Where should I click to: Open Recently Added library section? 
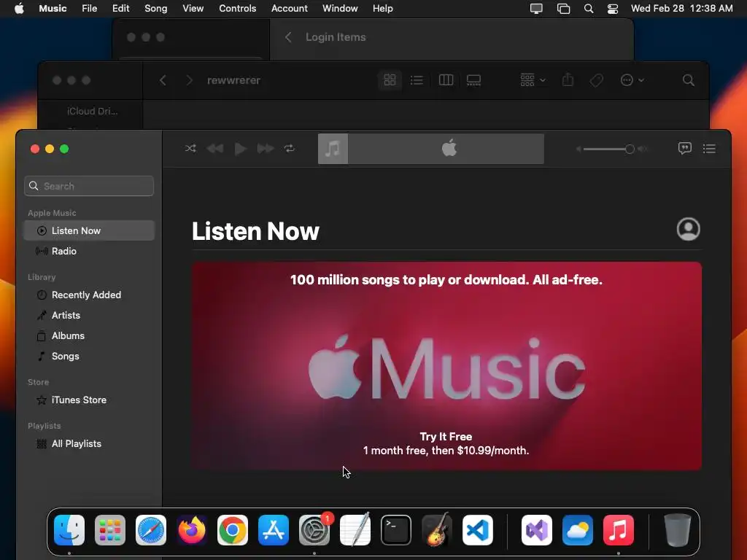[89, 295]
